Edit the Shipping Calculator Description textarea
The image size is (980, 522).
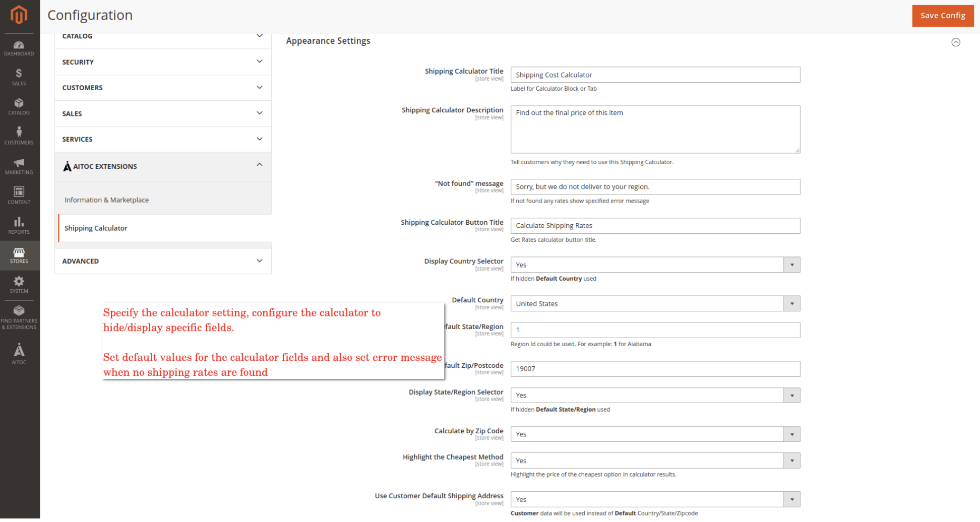coord(655,129)
